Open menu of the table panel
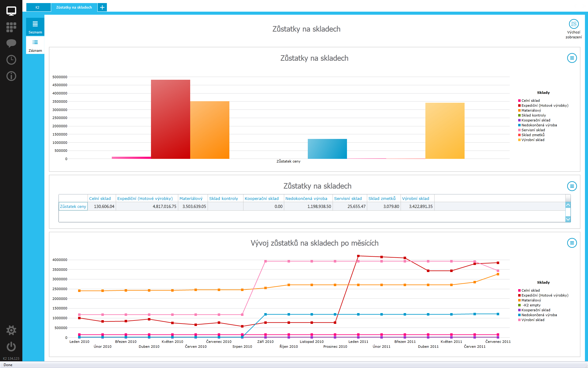 pos(572,186)
